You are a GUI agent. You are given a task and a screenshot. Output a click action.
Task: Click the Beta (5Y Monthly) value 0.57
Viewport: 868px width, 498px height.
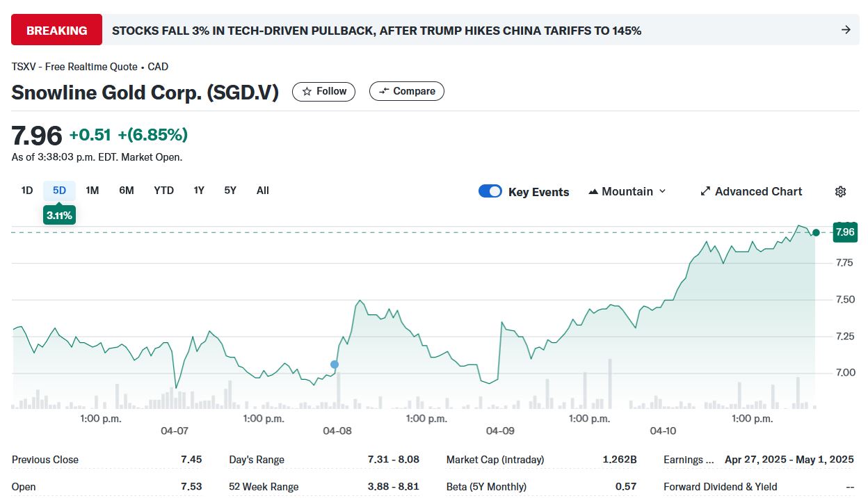[x=626, y=486]
